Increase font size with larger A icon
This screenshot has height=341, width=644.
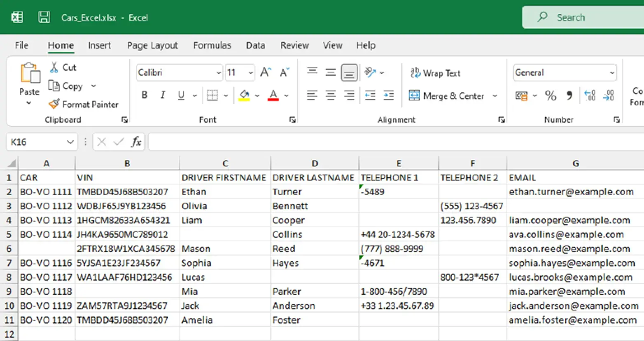[x=266, y=72]
